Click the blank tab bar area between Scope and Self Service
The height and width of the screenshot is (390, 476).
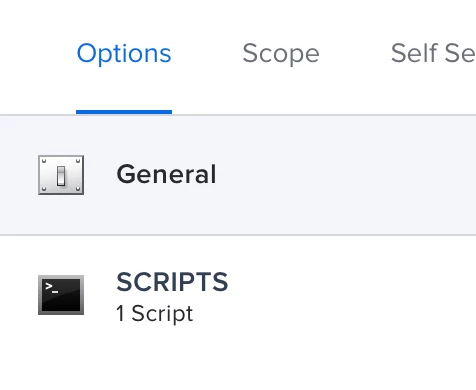[355, 53]
